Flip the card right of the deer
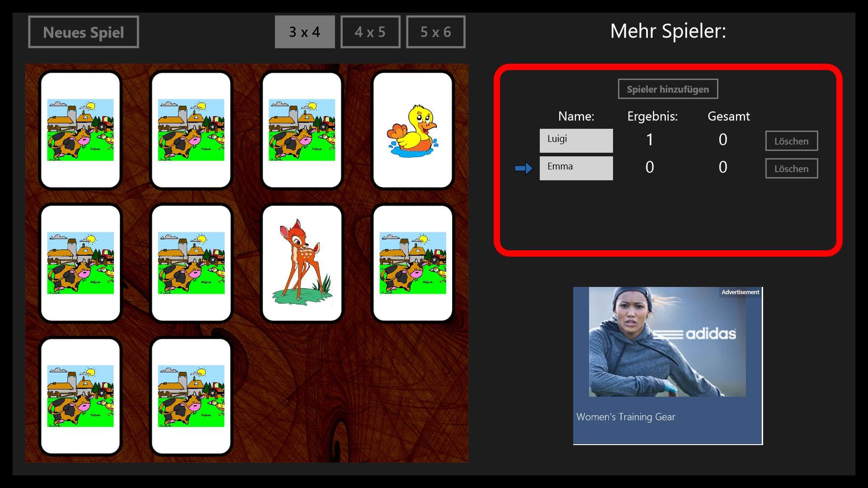Image resolution: width=868 pixels, height=488 pixels. pyautogui.click(x=413, y=263)
